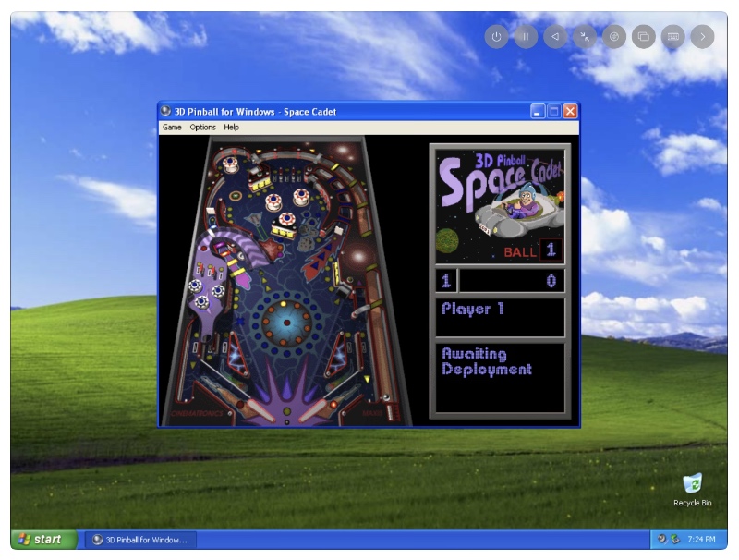Viewport: 739px width, 560px height.
Task: Click the inward arrows shrink screen icon
Action: (585, 37)
